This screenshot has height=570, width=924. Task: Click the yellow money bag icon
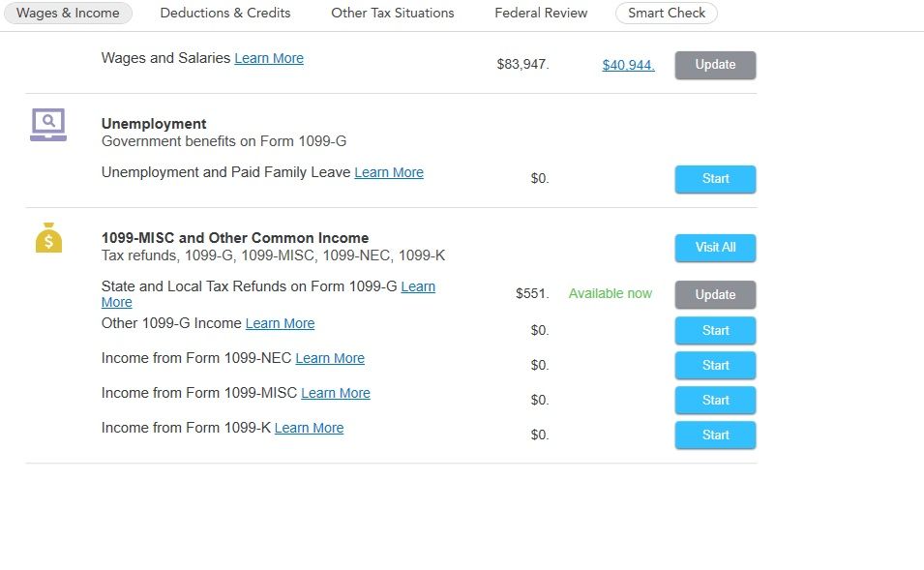pyautogui.click(x=48, y=238)
